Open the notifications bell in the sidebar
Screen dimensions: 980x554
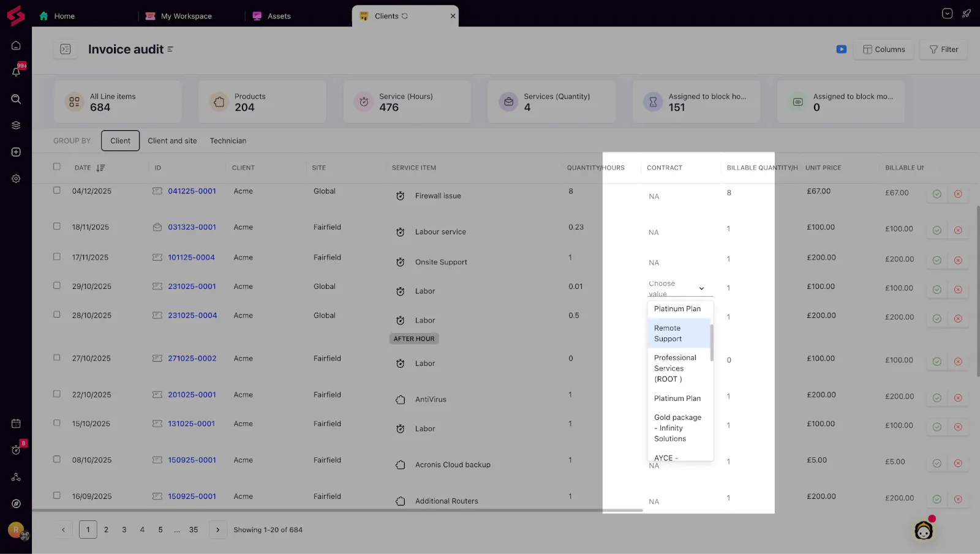coord(16,72)
